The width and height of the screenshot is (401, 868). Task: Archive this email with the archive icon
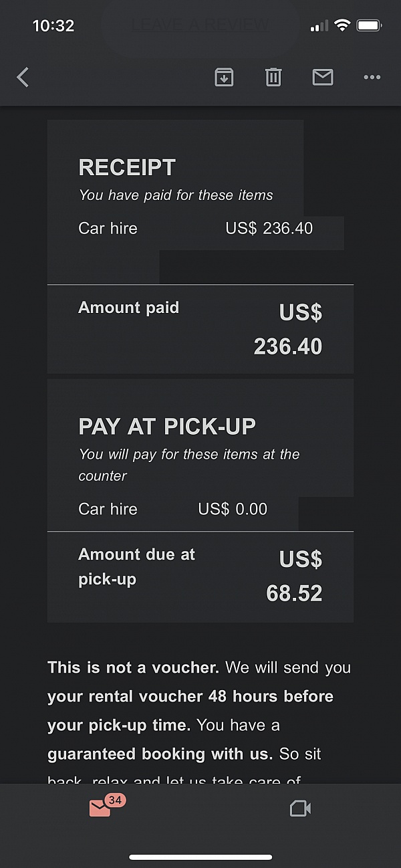[x=224, y=78]
